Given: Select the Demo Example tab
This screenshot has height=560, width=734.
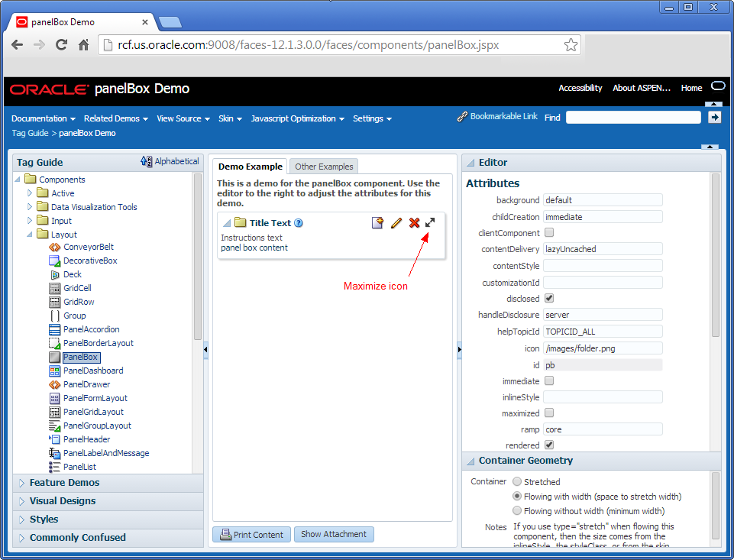Looking at the screenshot, I should coord(251,167).
